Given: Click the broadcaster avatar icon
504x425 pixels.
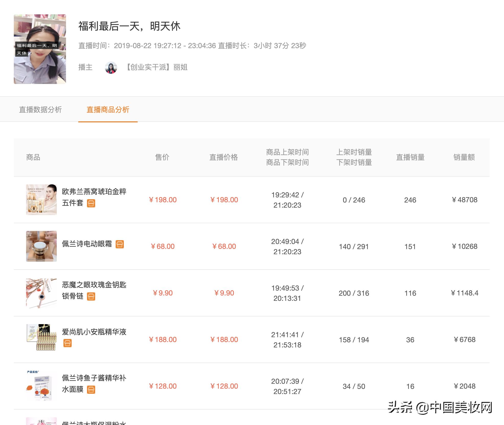Looking at the screenshot, I should point(111,68).
